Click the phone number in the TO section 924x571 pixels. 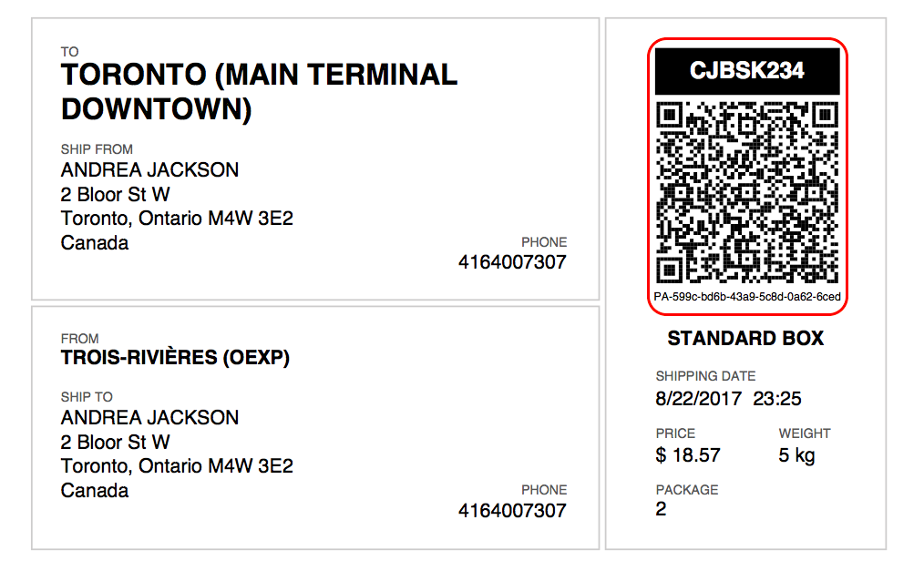coord(512,262)
